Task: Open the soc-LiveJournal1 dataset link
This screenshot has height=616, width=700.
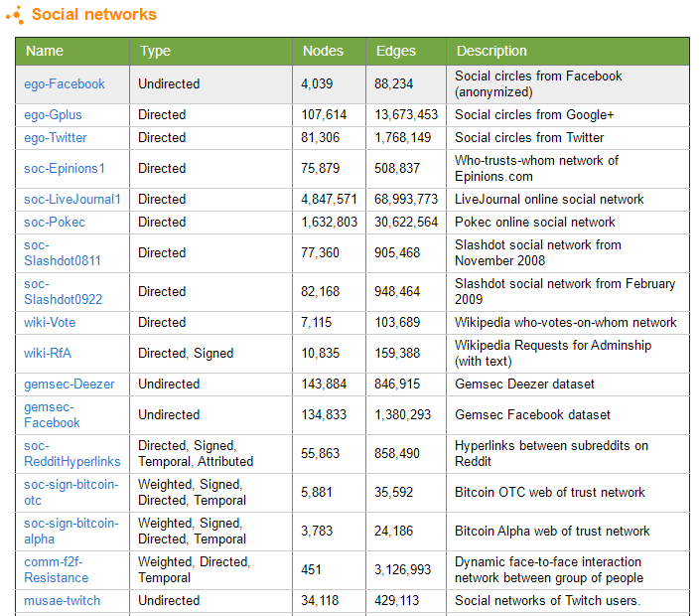Action: [x=72, y=200]
